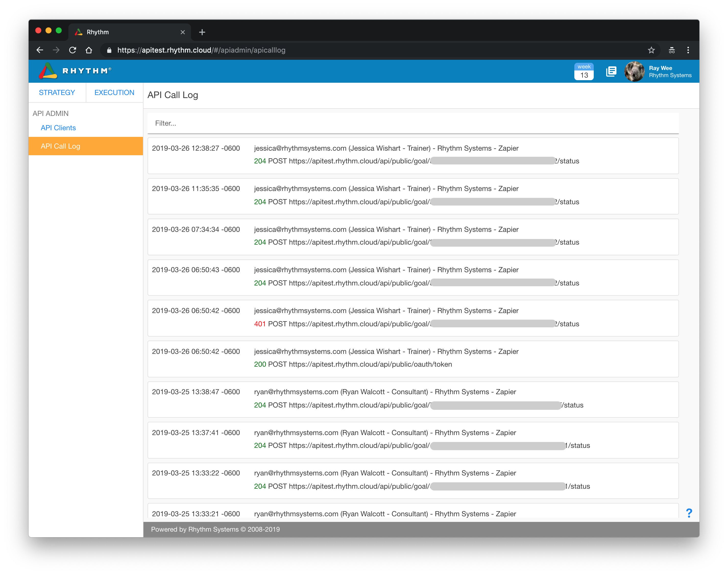The height and width of the screenshot is (575, 728).
Task: Go back with the browser back arrow
Action: coord(40,50)
